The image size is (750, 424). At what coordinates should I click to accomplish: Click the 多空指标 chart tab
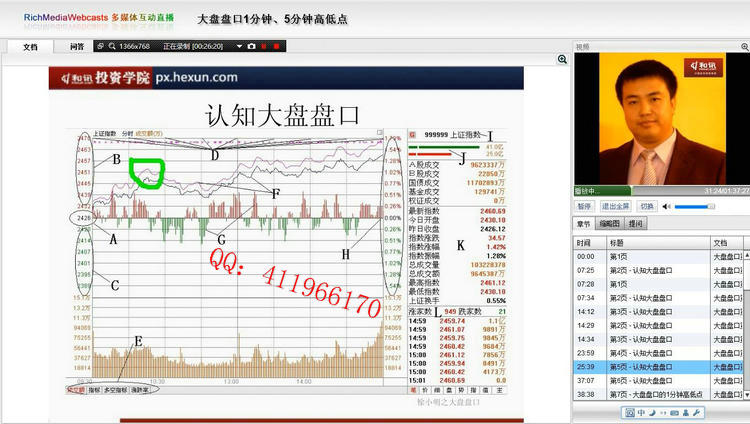point(115,390)
